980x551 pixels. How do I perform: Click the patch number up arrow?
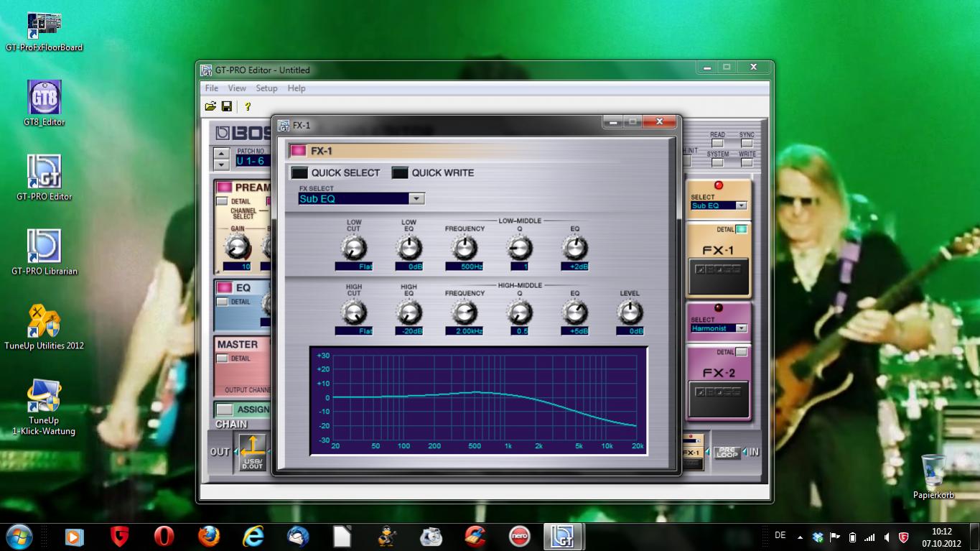pyautogui.click(x=222, y=153)
